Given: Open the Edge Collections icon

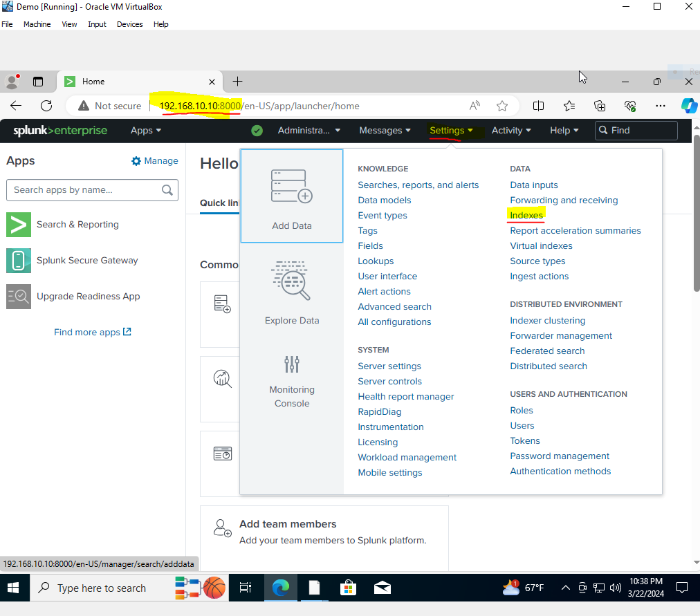Looking at the screenshot, I should coord(600,106).
